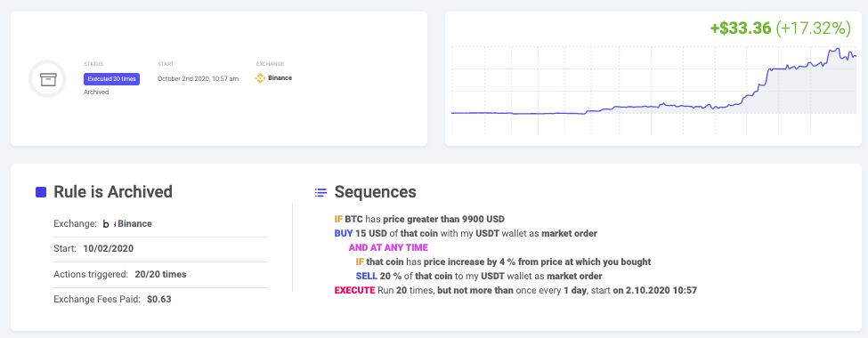Click the Binance exchange name in top card
The height and width of the screenshot is (338, 868).
(280, 78)
